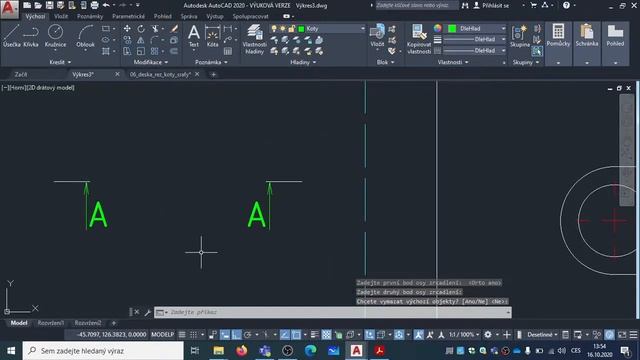This screenshot has width=640, height=360.
Task: Click the Hatch tool in Kreslit
Action: (106, 51)
